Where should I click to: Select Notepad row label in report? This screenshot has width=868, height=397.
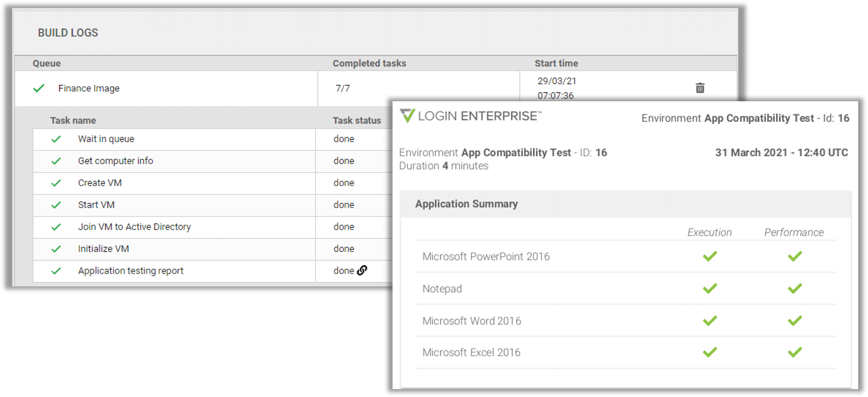coord(442,289)
